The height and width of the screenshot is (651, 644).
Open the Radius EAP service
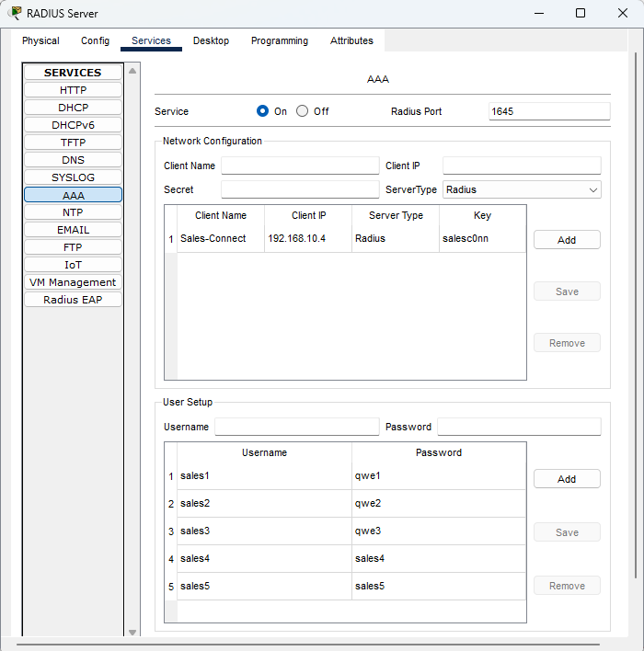coord(73,300)
